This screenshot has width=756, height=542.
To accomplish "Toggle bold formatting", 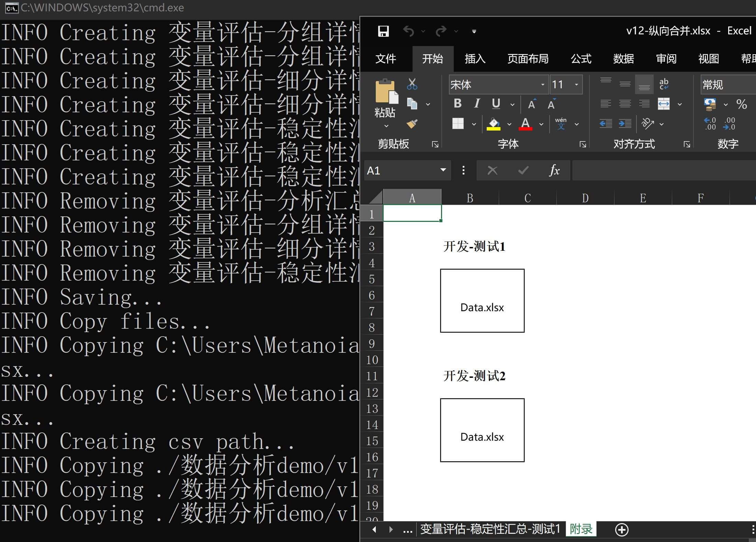I will pos(458,103).
